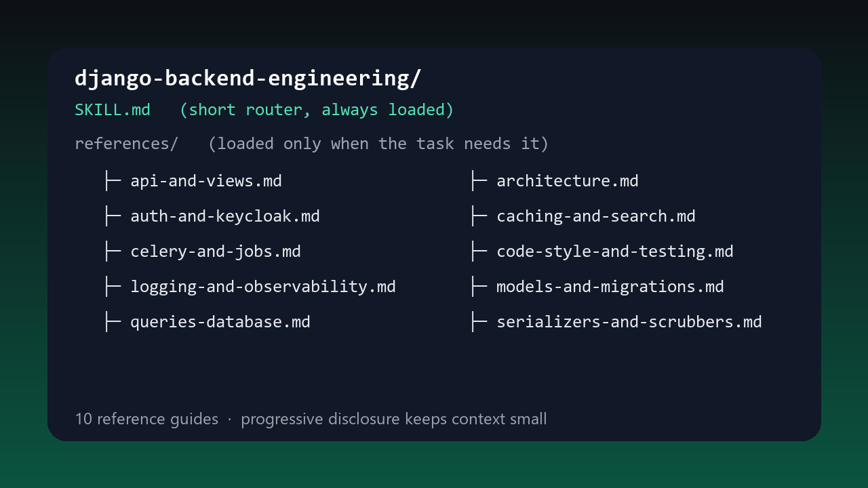
Task: Click the references/ folder label
Action: tap(126, 144)
